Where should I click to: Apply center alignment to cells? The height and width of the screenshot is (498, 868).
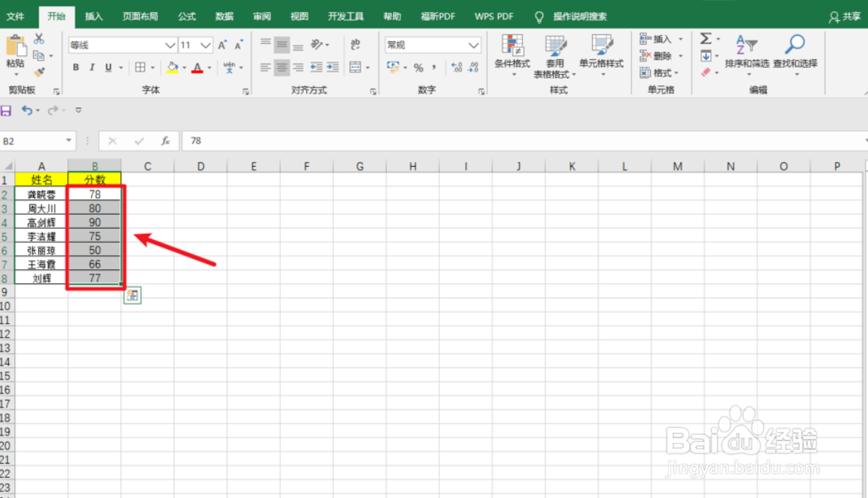281,66
